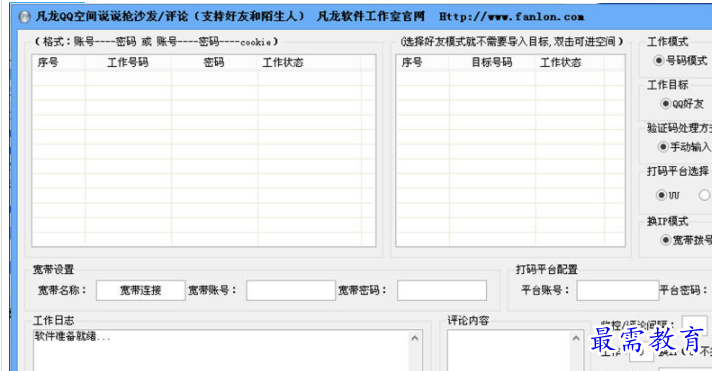This screenshot has width=712, height=371.
Task: Click the 工作号码 column header
Action: 128,63
